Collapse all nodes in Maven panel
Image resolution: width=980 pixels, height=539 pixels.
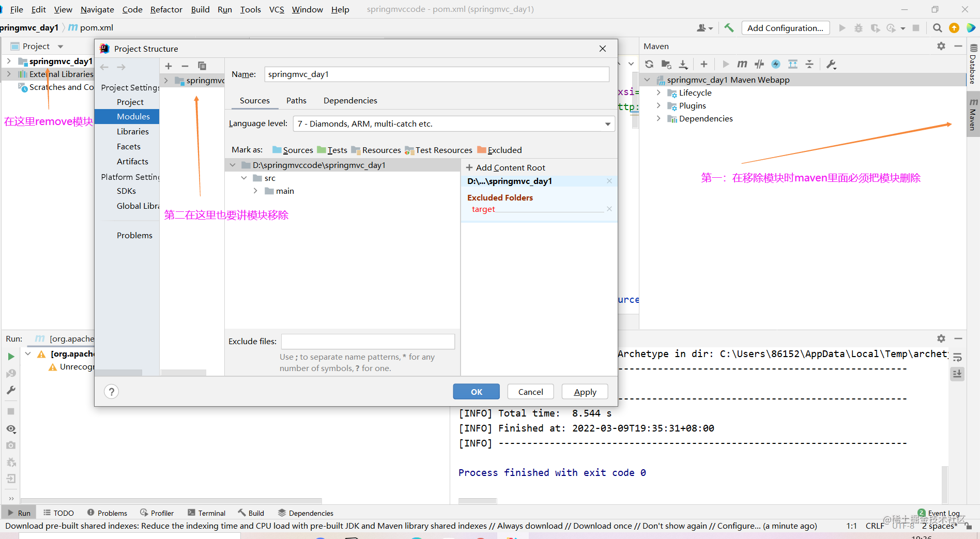pos(809,64)
